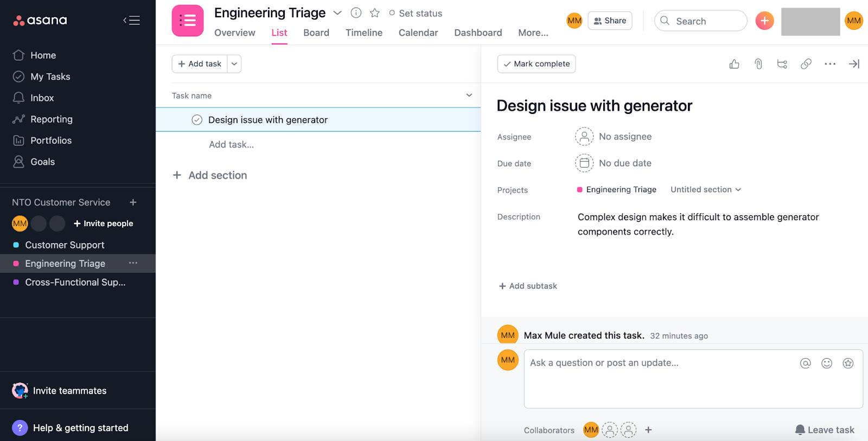The height and width of the screenshot is (441, 868).
Task: Insert a mention with the @ icon
Action: tap(806, 363)
